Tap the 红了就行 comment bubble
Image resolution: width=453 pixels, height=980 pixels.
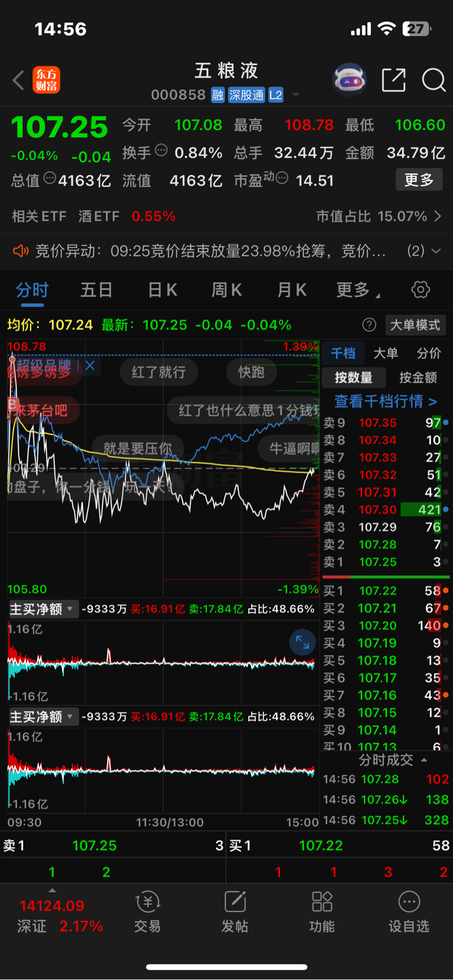[159, 372]
